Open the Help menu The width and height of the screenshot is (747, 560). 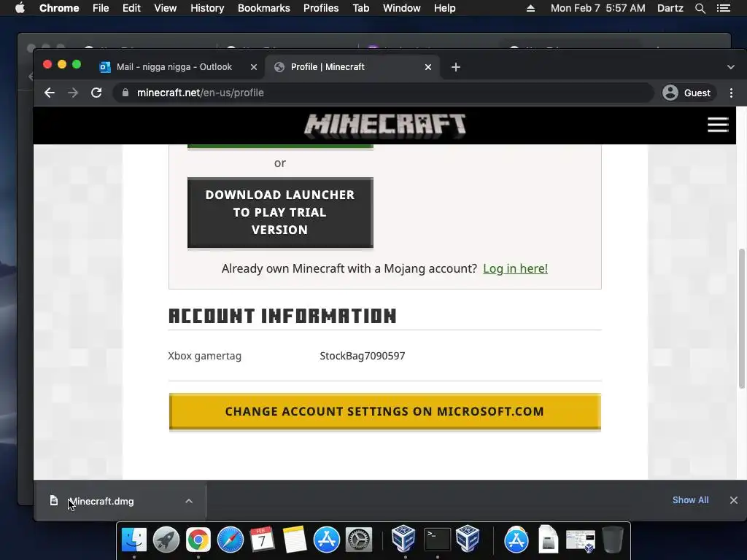click(444, 8)
